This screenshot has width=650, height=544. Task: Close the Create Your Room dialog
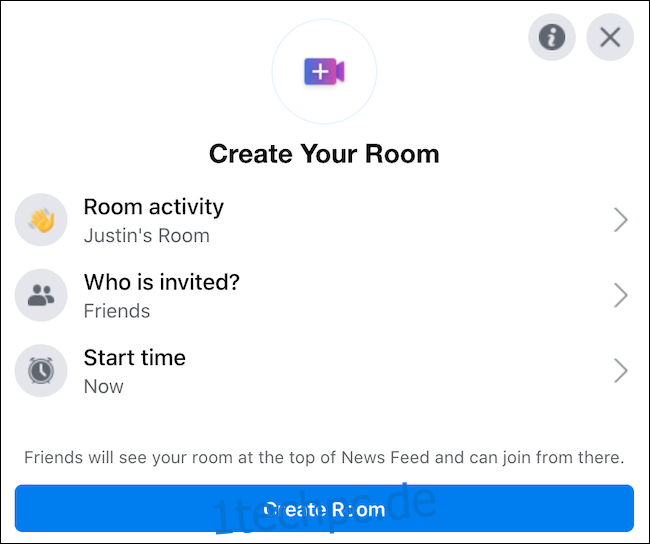[x=610, y=37]
